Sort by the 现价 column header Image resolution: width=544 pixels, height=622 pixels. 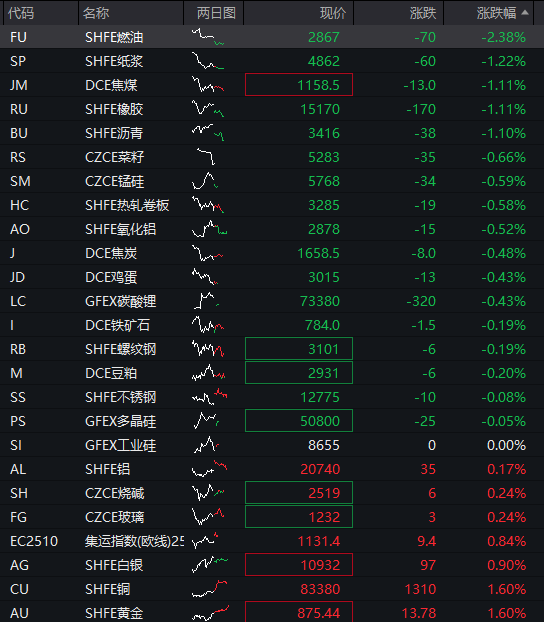pos(333,13)
